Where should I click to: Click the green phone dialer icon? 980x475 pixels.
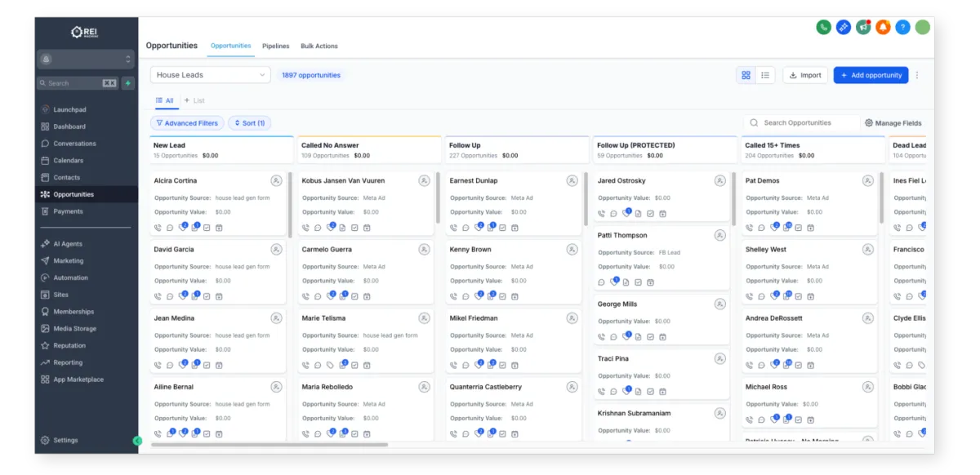click(823, 27)
